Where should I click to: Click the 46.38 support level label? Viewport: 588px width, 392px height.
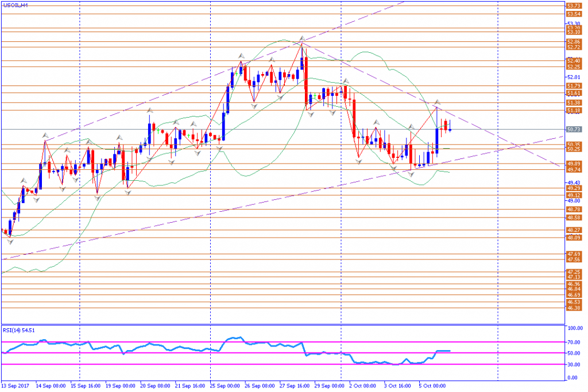click(x=574, y=308)
